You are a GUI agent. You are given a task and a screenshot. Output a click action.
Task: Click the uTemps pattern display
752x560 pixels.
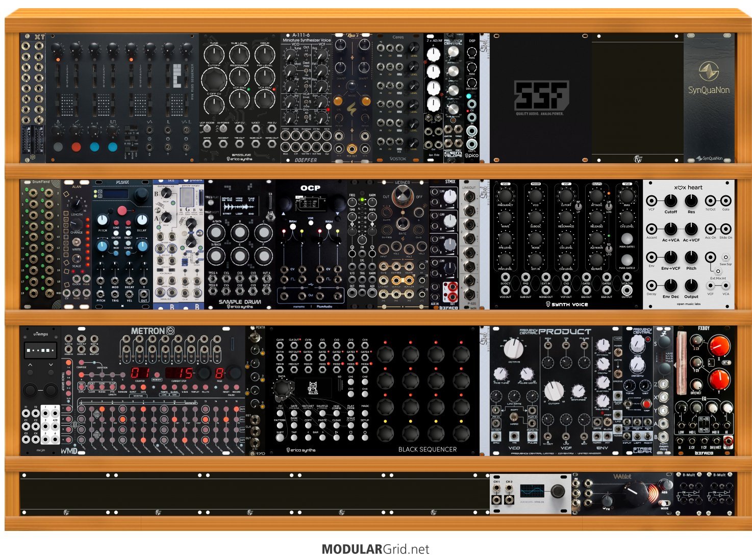point(40,350)
